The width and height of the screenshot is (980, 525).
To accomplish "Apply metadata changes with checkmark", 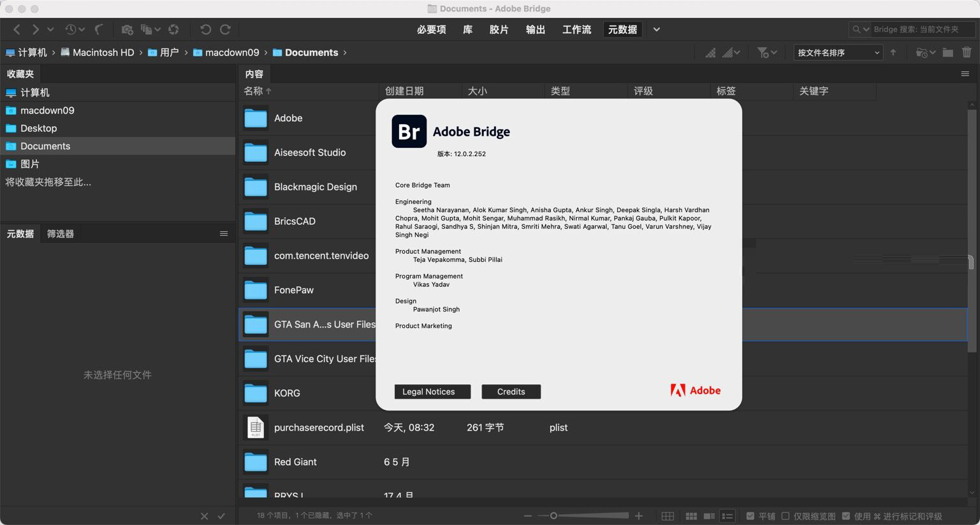I will [x=221, y=516].
